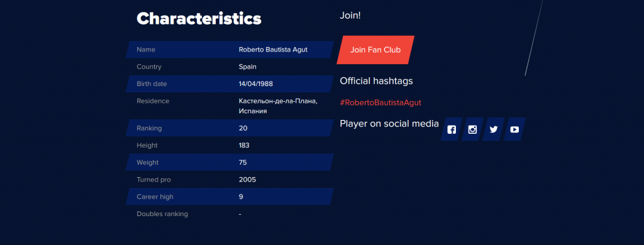Click the Join Fan Club button

coord(375,50)
